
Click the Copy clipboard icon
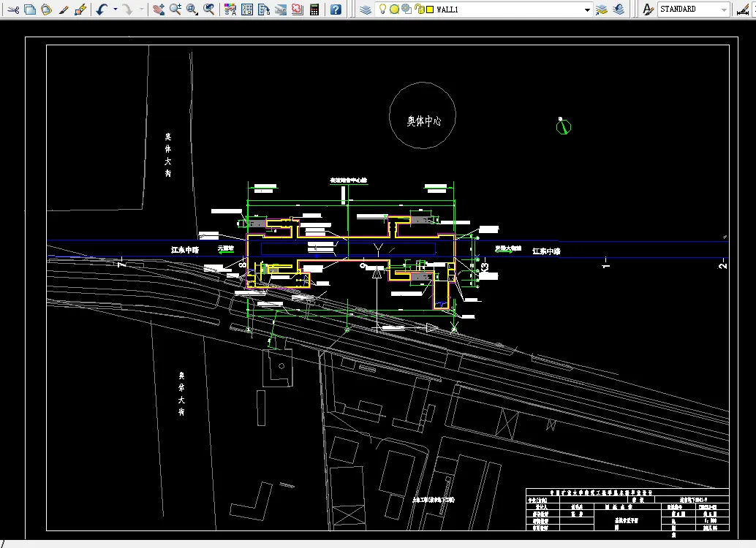30,9
